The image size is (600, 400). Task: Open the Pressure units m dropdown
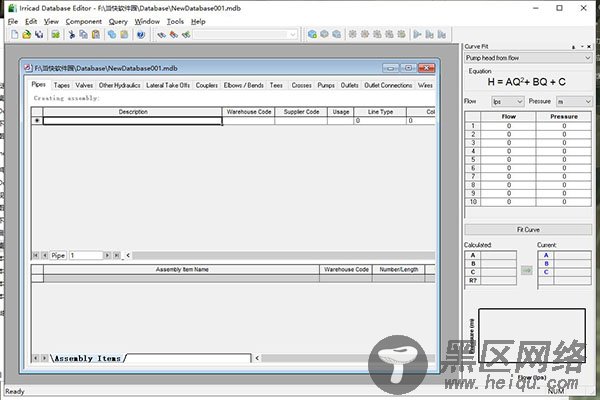point(587,101)
